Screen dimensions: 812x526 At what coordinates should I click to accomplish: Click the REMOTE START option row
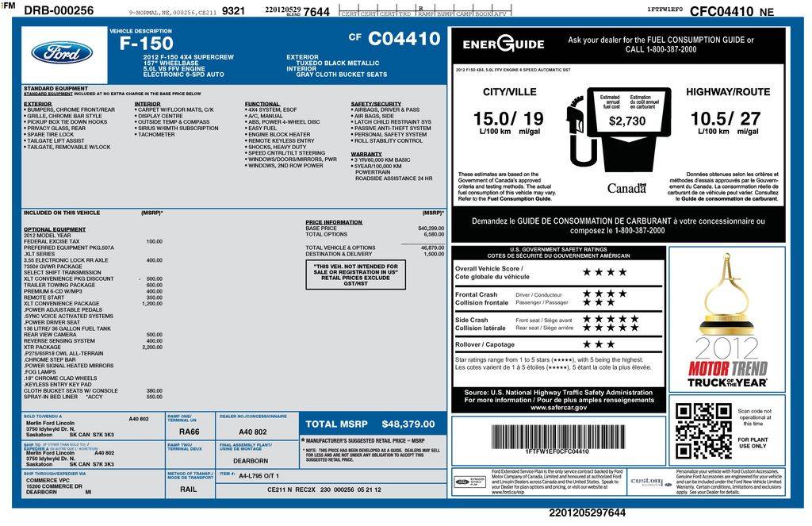(x=94, y=298)
